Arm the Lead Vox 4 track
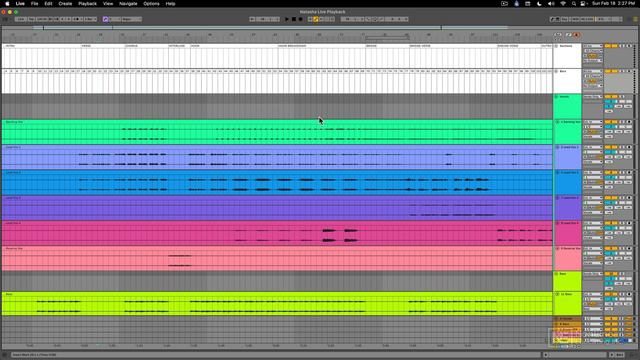The width and height of the screenshot is (640, 360). (x=629, y=223)
